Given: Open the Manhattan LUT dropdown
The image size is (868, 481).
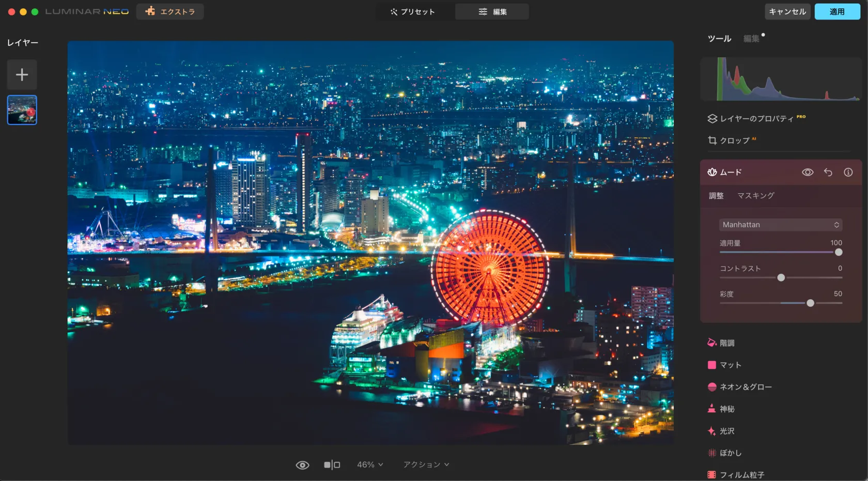Looking at the screenshot, I should click(x=780, y=225).
